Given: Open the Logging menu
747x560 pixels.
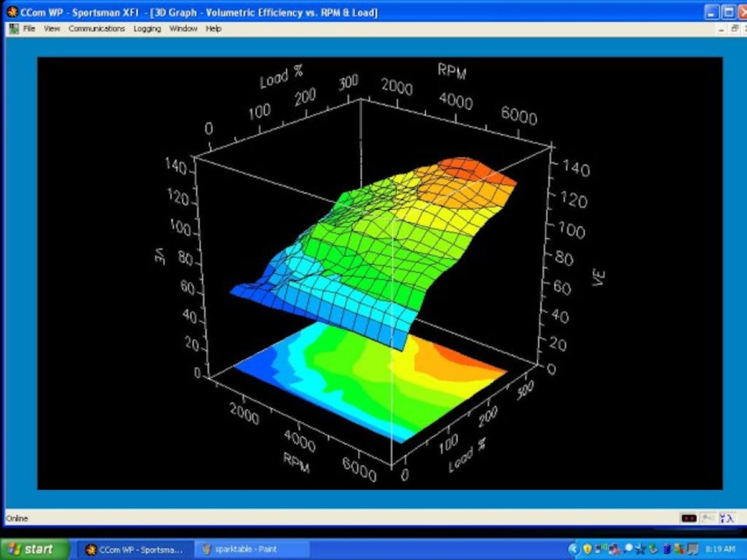Looking at the screenshot, I should (x=146, y=28).
